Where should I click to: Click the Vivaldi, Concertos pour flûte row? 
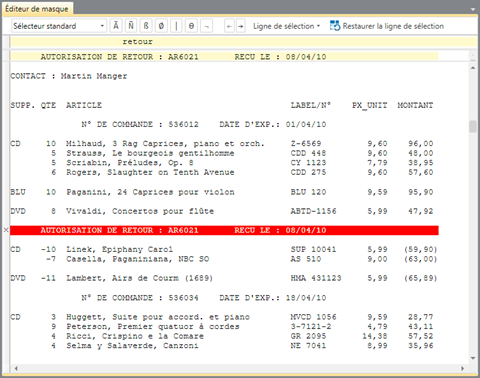[x=222, y=211]
